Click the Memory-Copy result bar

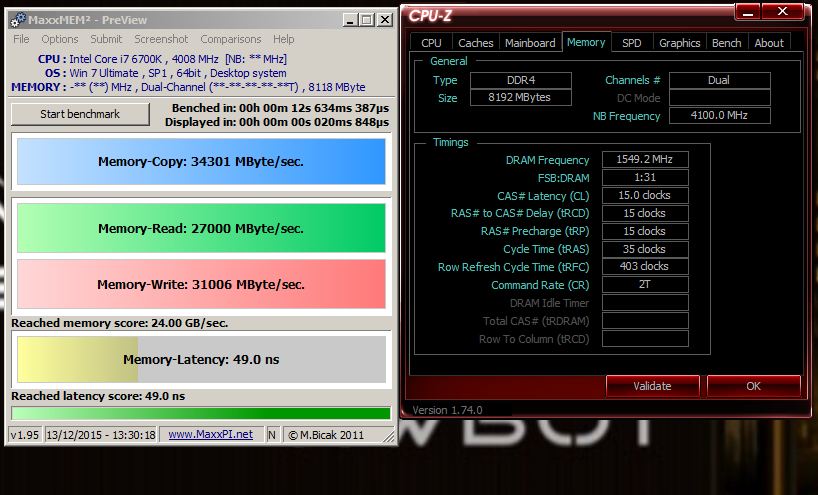tap(201, 162)
